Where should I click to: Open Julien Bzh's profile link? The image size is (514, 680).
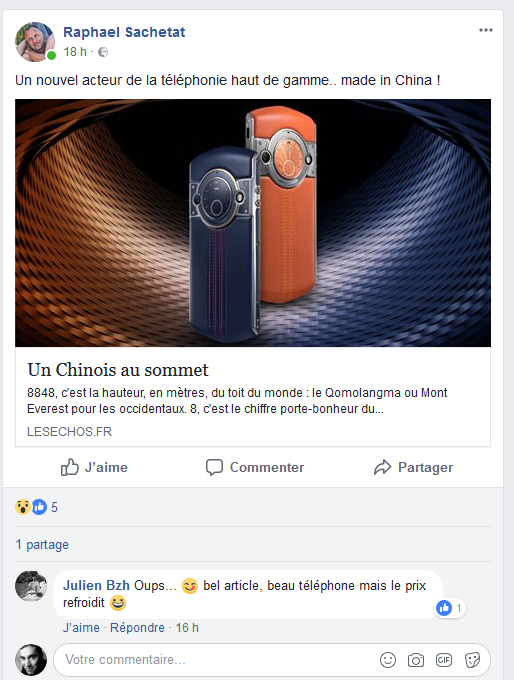[96, 585]
